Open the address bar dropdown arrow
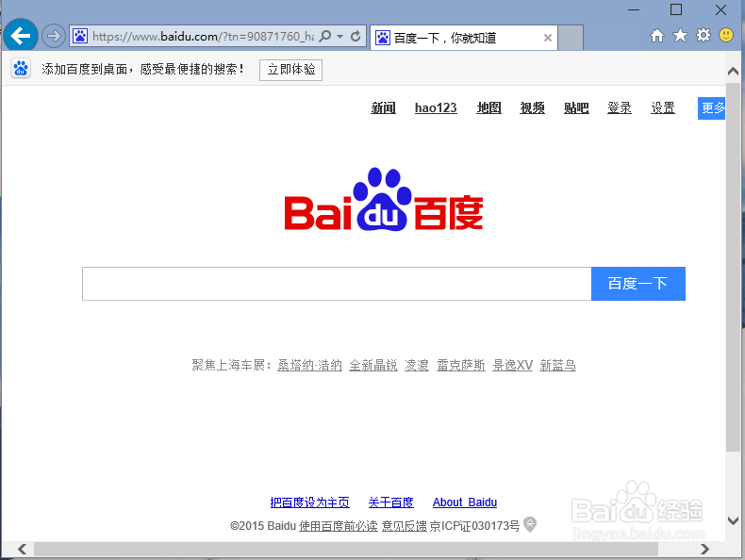 click(339, 36)
